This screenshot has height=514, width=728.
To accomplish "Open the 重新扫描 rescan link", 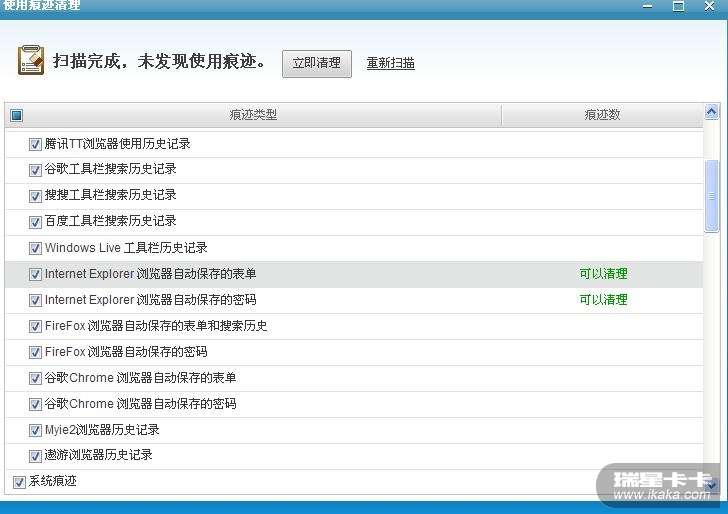I will click(x=390, y=63).
